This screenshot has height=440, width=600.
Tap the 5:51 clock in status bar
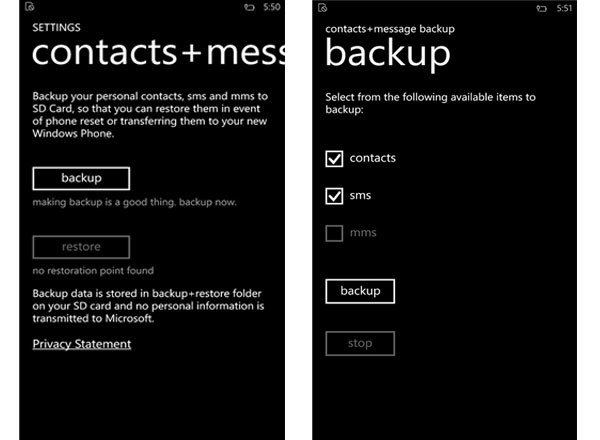click(564, 8)
